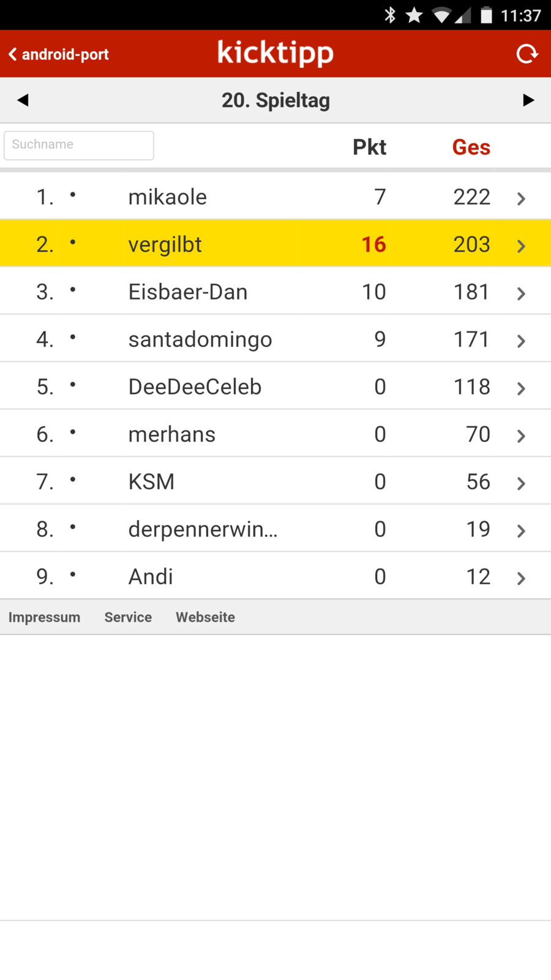Tap the refresh icon in header
Image resolution: width=551 pixels, height=980 pixels.
527,54
